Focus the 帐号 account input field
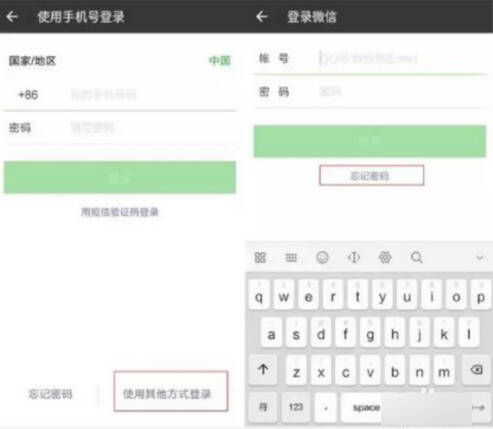 (x=369, y=59)
